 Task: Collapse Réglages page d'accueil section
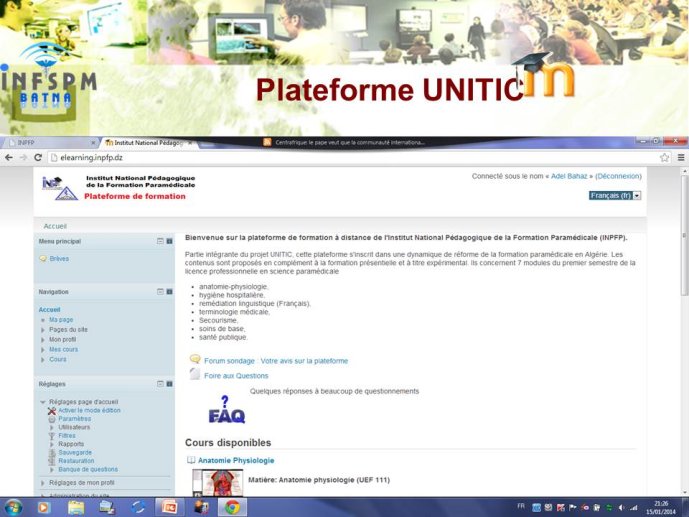43,402
